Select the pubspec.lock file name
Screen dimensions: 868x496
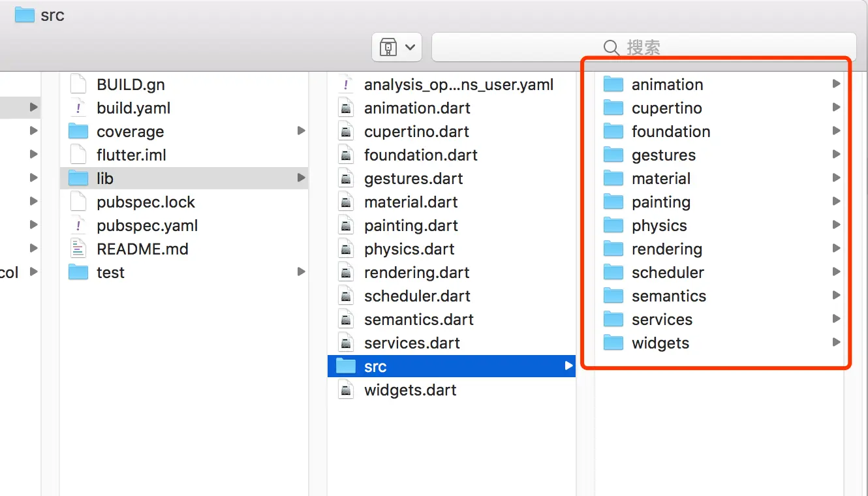pos(146,202)
